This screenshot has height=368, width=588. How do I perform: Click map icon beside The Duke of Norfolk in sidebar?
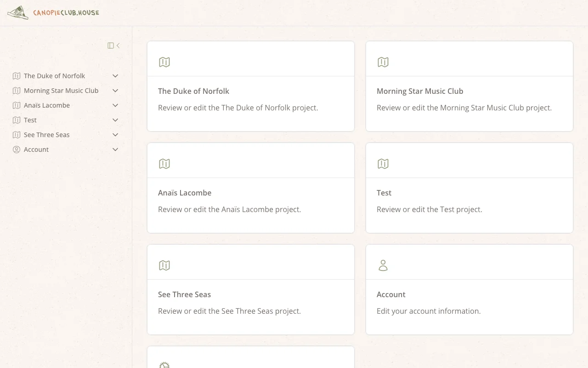tap(17, 76)
